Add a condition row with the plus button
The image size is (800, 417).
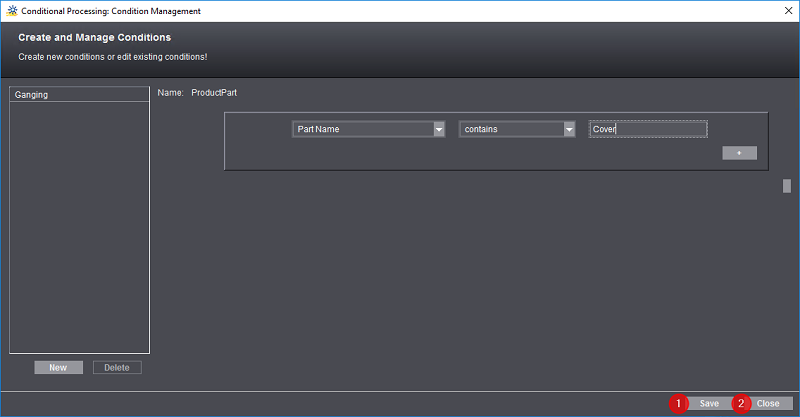coord(739,153)
